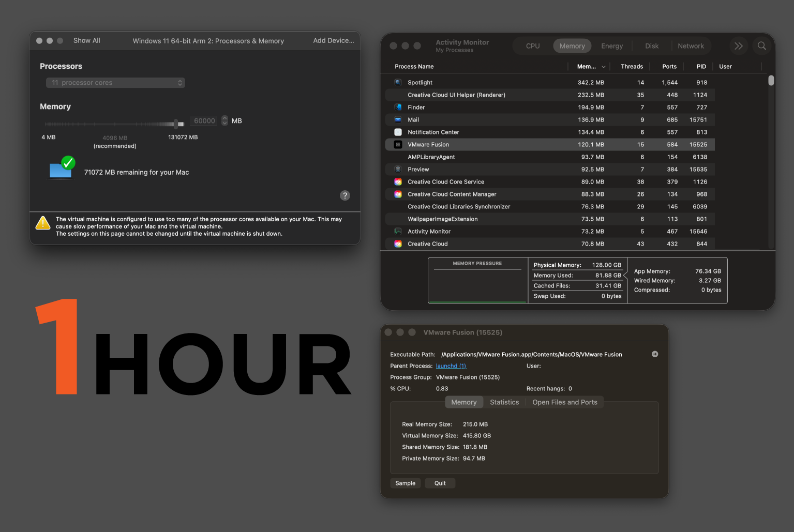Image resolution: width=794 pixels, height=532 pixels.
Task: Open help in Processors & Memory window
Action: pos(345,195)
